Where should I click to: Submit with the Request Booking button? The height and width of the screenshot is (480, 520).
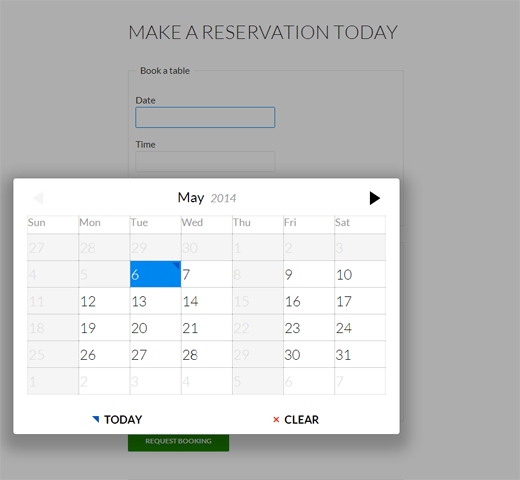click(x=178, y=442)
